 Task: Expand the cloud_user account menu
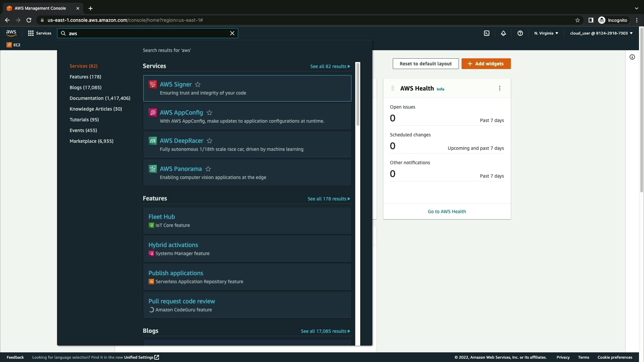601,33
